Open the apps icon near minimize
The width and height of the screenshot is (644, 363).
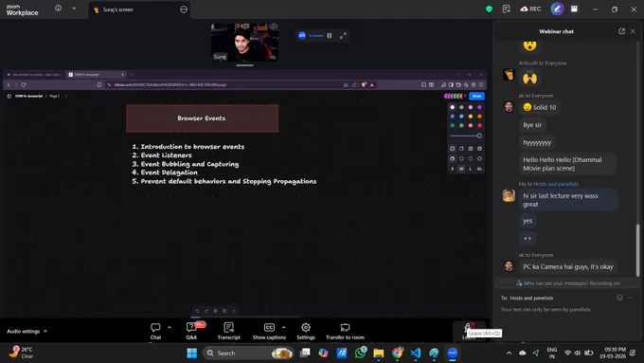click(x=574, y=9)
